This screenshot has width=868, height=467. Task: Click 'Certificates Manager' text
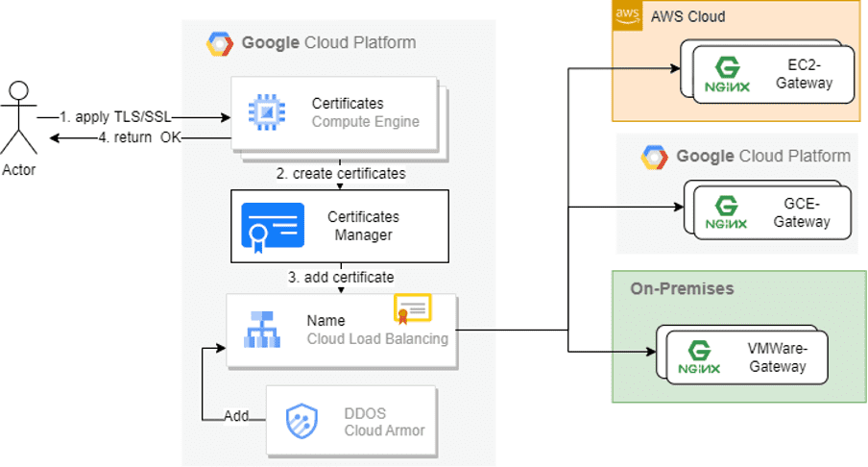pyautogui.click(x=363, y=226)
